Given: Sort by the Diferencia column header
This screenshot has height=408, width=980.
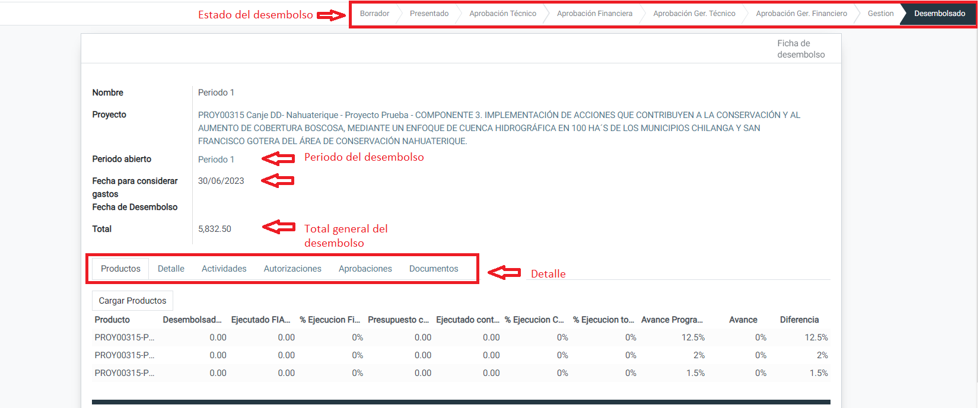Looking at the screenshot, I should click(799, 320).
